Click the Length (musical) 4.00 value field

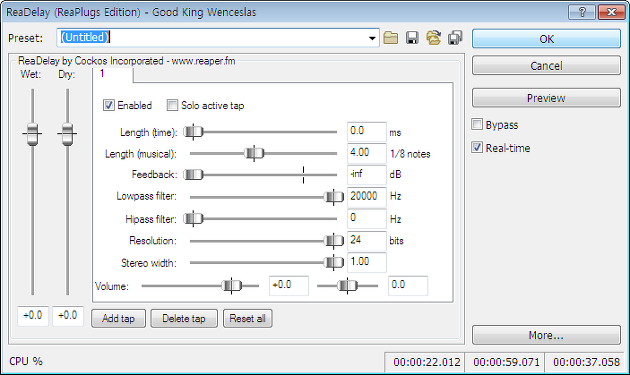tap(366, 153)
